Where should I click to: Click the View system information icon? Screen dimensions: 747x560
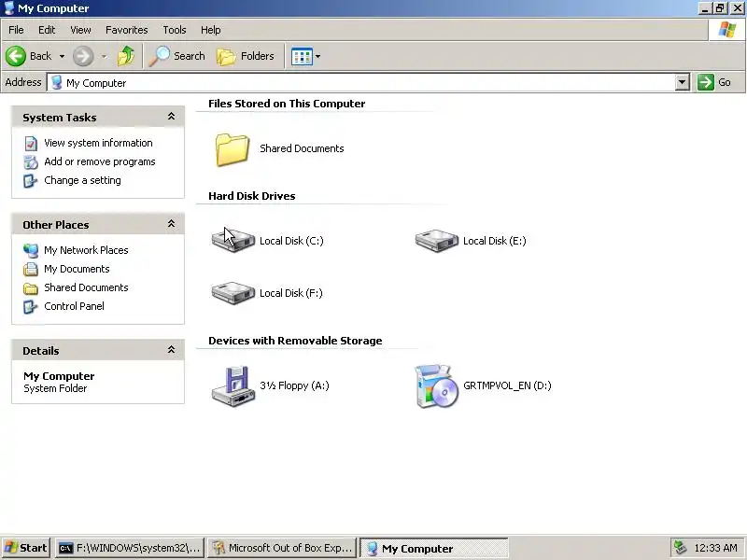point(31,144)
